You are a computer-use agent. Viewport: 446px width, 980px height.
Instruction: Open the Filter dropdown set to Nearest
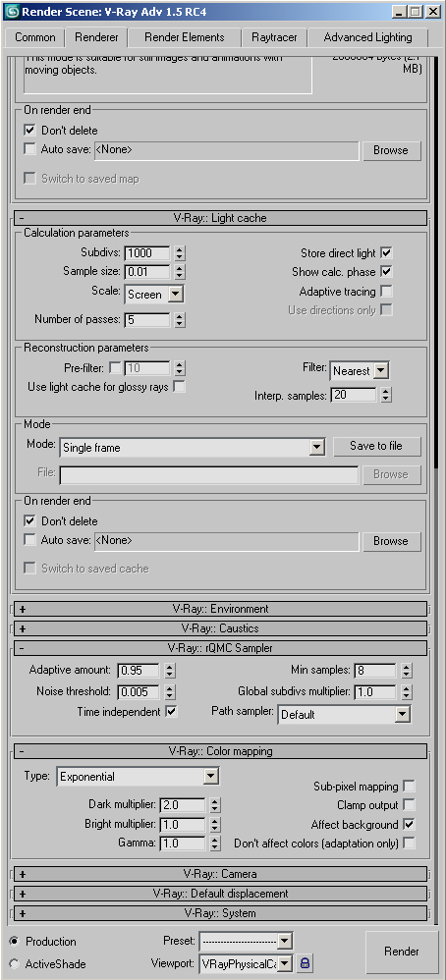(x=360, y=370)
